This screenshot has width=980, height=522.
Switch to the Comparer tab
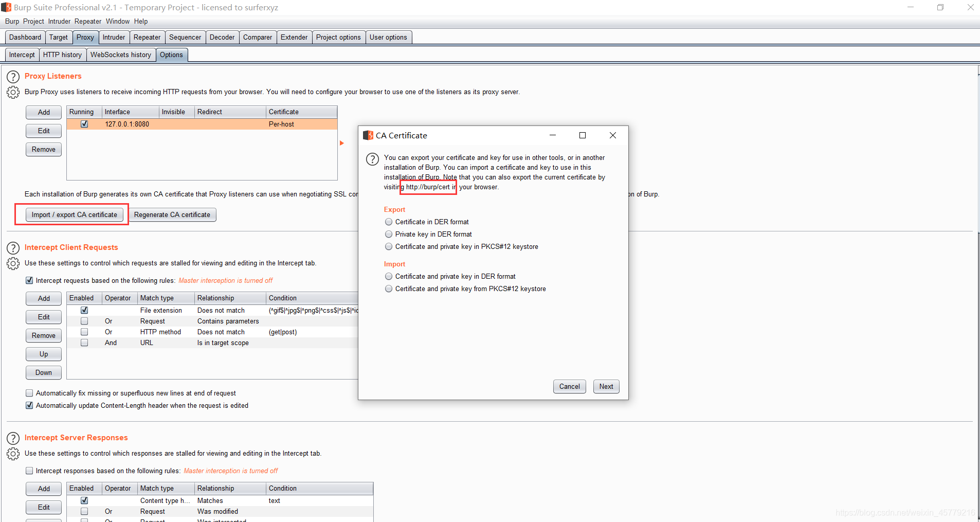(x=258, y=37)
